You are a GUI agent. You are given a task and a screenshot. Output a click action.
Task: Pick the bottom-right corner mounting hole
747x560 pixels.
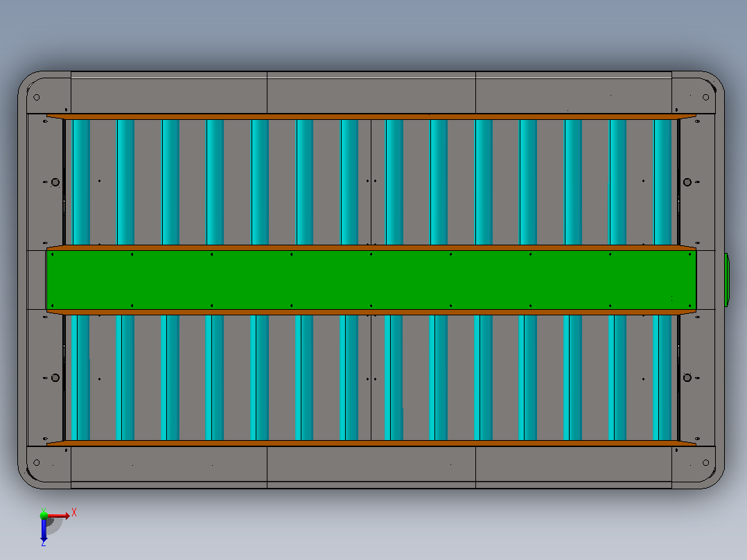[x=705, y=463]
